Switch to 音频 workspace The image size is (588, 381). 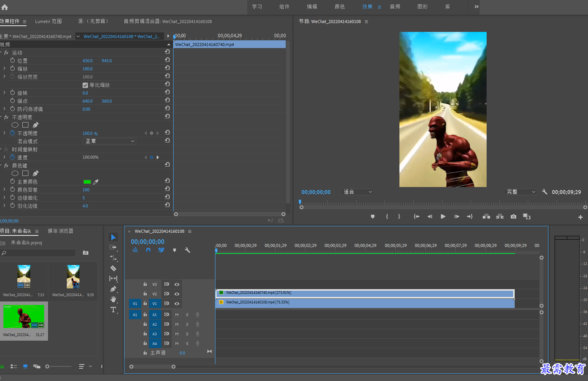[x=395, y=7]
